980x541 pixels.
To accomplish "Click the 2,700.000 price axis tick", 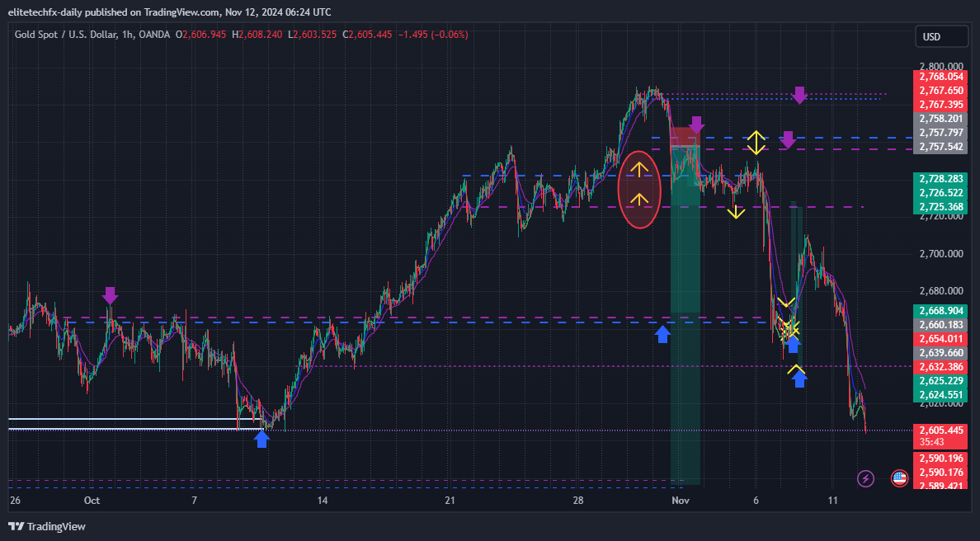I will [x=940, y=254].
